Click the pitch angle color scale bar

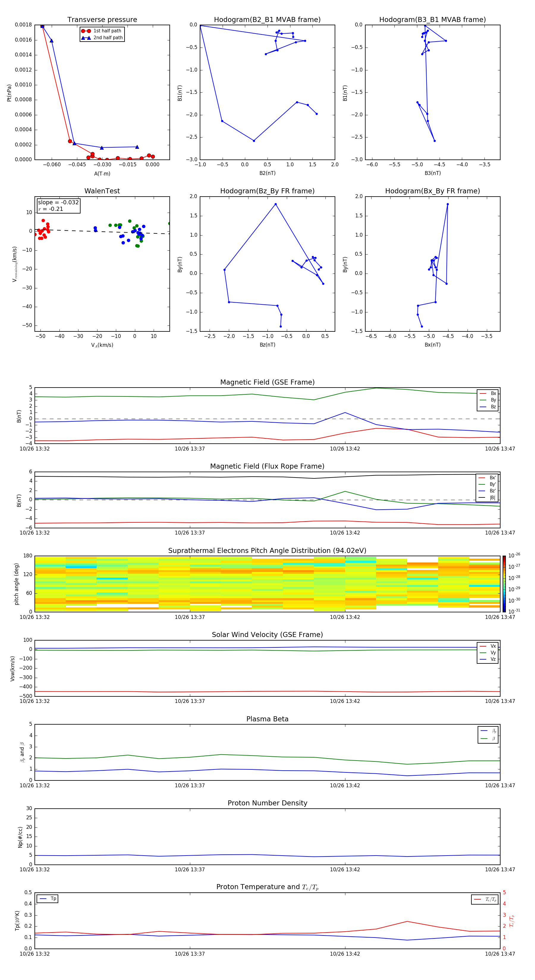[x=504, y=584]
